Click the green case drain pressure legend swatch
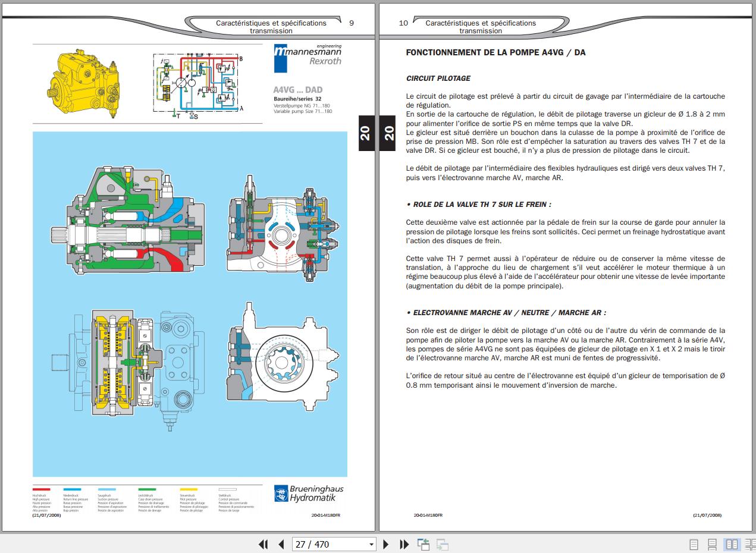This screenshot has width=756, height=553. point(147,489)
